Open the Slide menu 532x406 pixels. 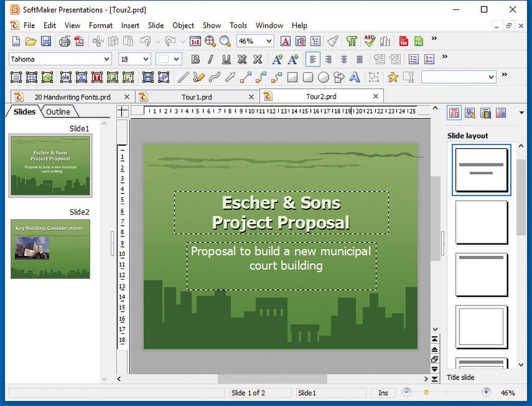coord(156,26)
